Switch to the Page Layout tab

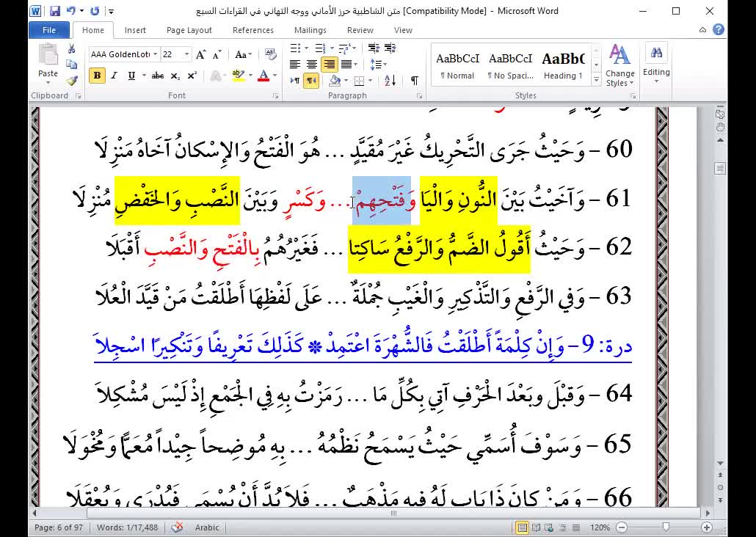pos(189,30)
